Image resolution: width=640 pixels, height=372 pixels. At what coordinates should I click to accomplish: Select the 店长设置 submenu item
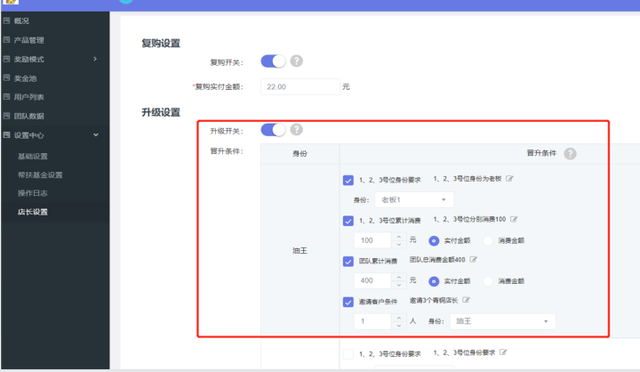[33, 212]
